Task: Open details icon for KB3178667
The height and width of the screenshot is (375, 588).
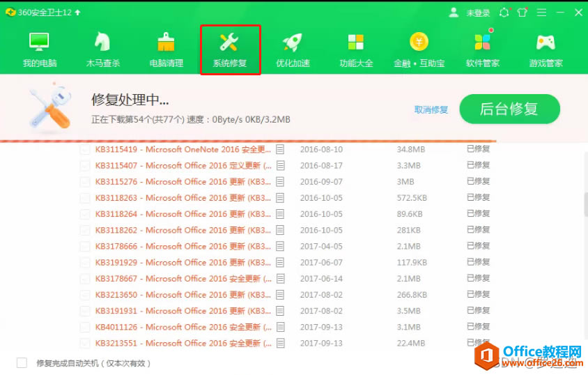Action: pyautogui.click(x=280, y=279)
